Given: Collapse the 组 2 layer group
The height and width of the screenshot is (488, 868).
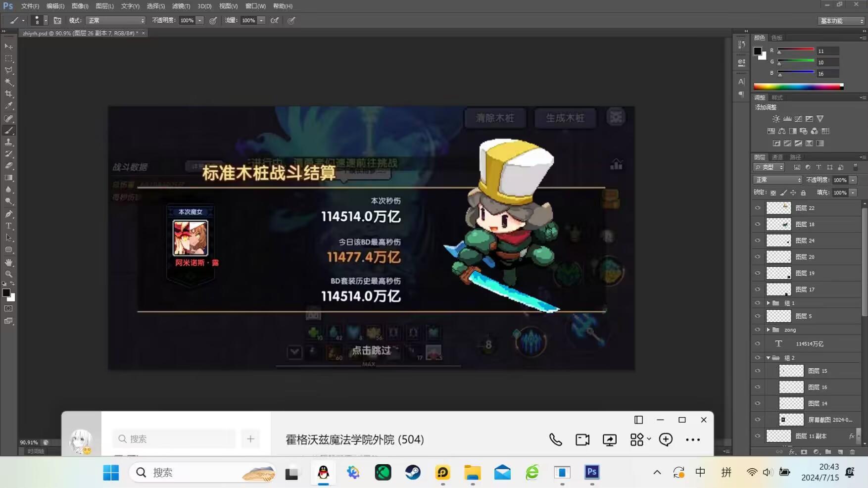Looking at the screenshot, I should point(768,358).
